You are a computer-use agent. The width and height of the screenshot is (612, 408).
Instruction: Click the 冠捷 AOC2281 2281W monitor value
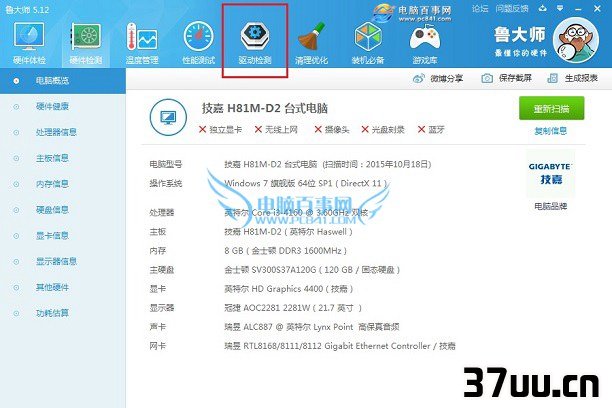[293, 308]
